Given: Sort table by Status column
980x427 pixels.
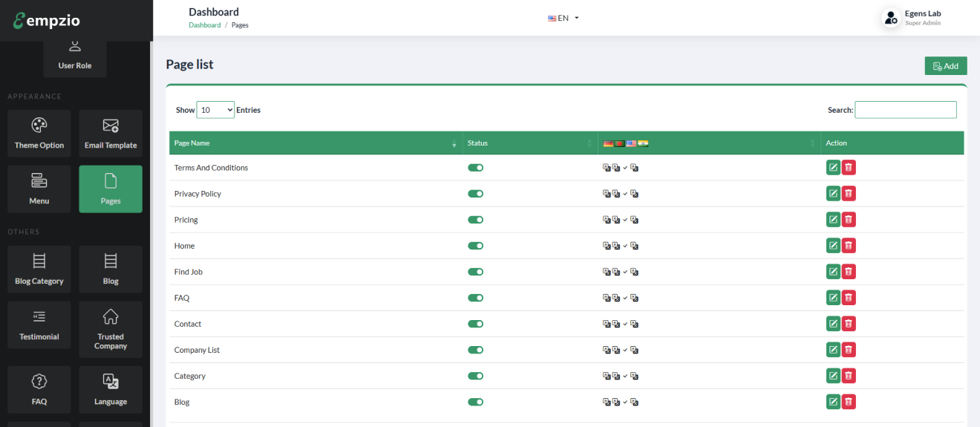Looking at the screenshot, I should 530,143.
